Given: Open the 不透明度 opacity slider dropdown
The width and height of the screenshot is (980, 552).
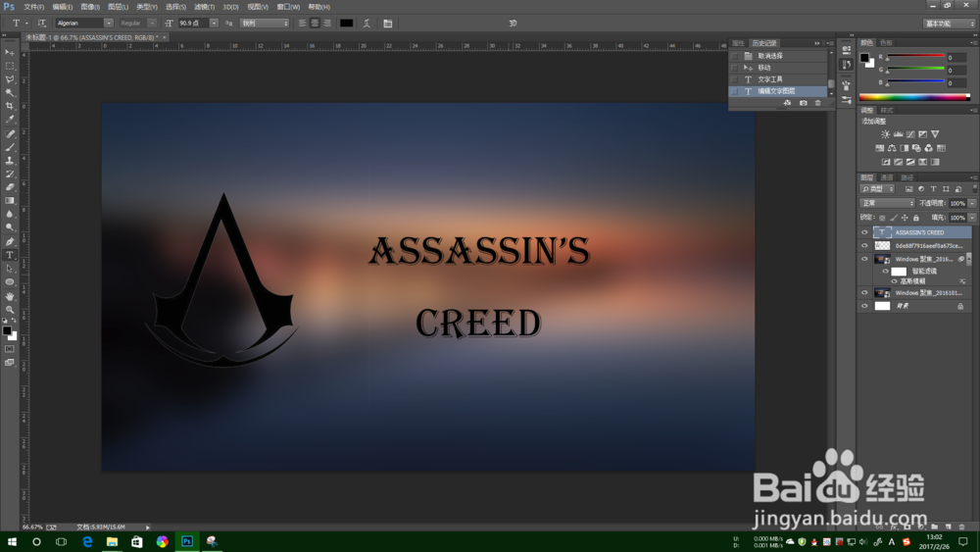Looking at the screenshot, I should click(972, 203).
